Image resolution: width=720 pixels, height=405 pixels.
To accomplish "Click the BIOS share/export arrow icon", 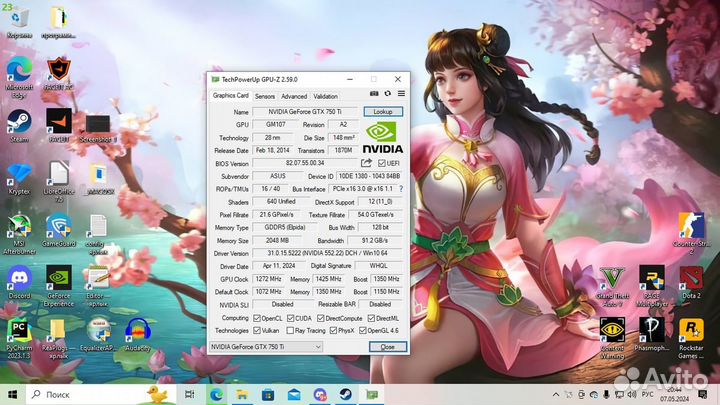I will (x=366, y=163).
